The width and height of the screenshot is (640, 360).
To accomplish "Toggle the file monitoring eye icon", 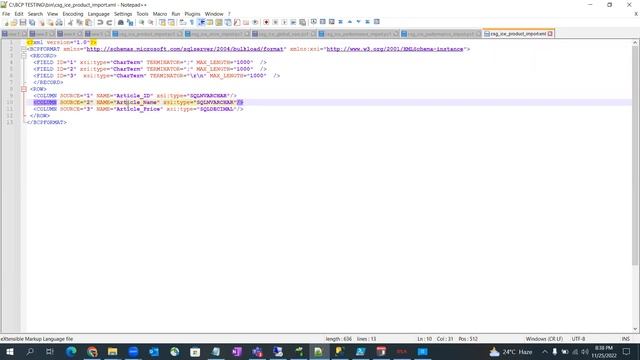I will click(255, 22).
